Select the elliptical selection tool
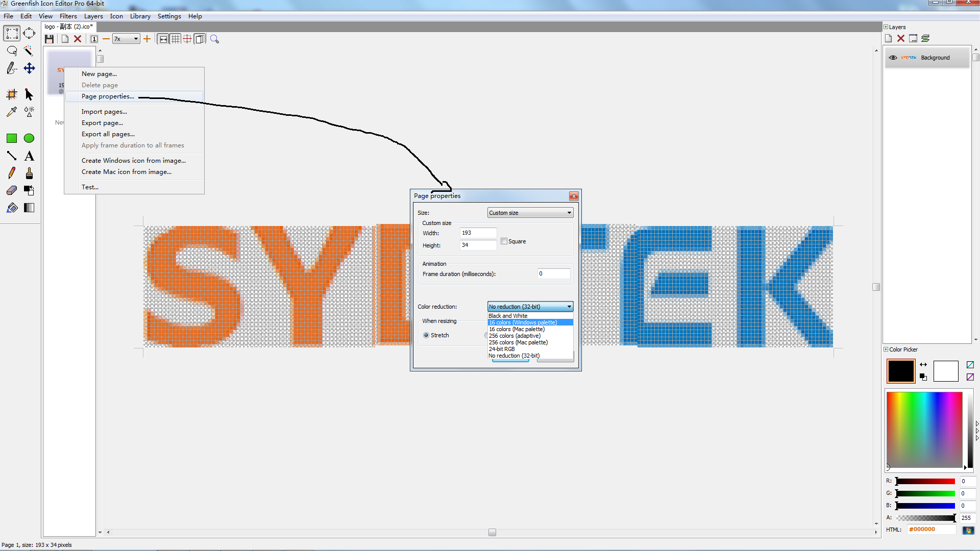The width and height of the screenshot is (980, 551). tap(29, 34)
